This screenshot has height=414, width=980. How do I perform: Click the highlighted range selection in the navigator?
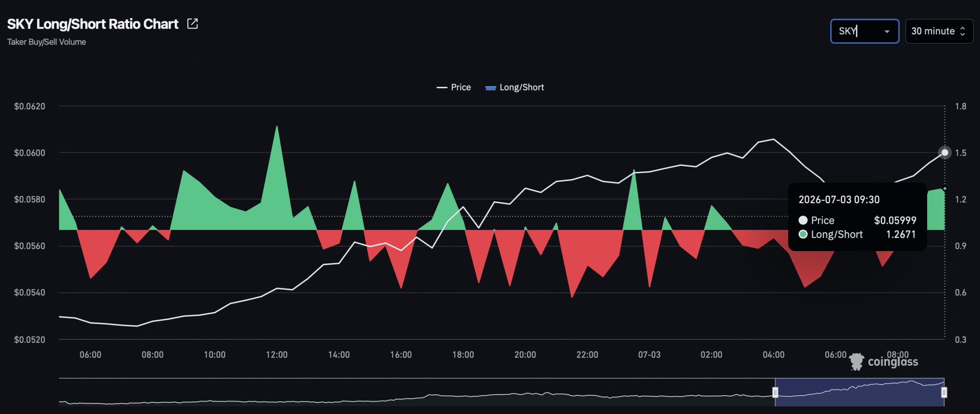pyautogui.click(x=859, y=392)
